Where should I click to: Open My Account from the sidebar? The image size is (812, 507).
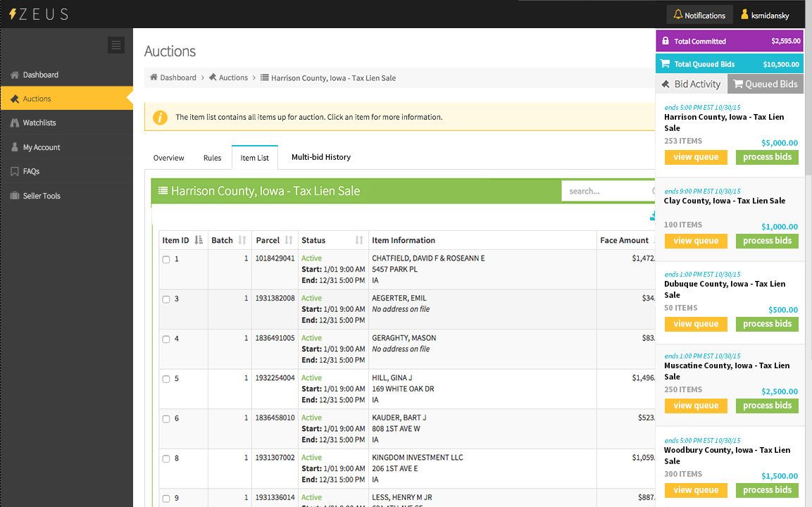click(66, 147)
